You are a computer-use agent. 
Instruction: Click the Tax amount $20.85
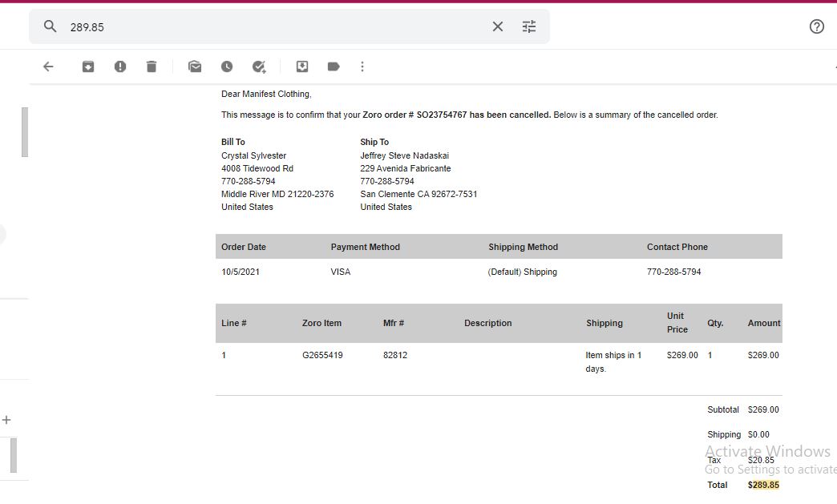(x=761, y=460)
